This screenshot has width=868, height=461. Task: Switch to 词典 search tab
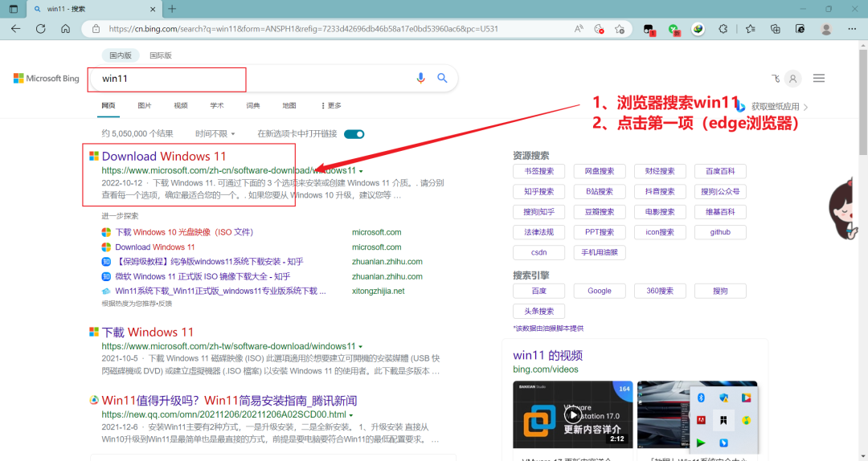pos(253,105)
